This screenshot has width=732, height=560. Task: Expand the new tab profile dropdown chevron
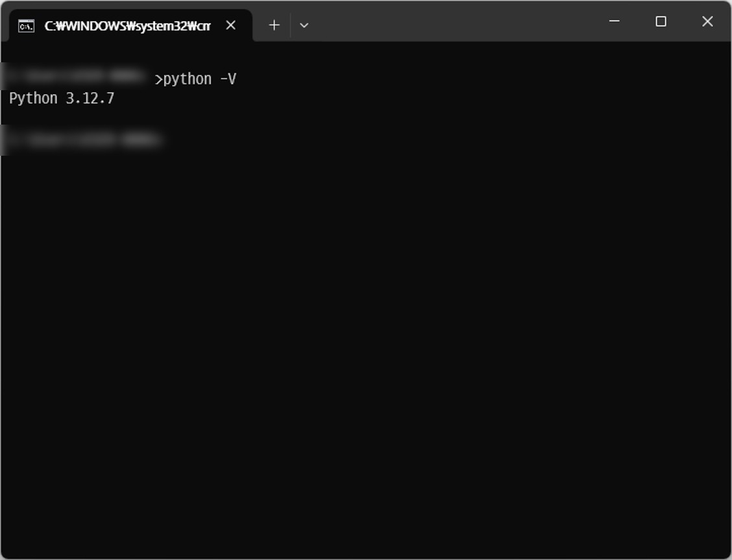[304, 25]
